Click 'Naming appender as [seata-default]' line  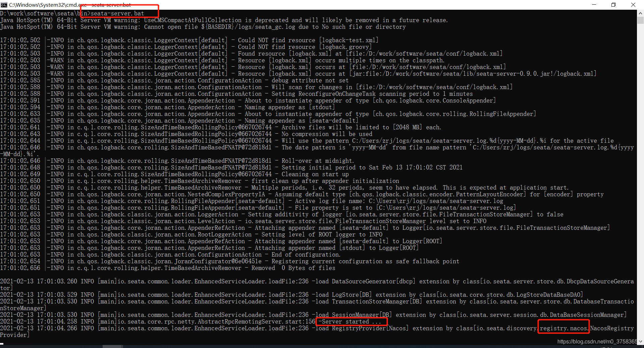point(302,121)
